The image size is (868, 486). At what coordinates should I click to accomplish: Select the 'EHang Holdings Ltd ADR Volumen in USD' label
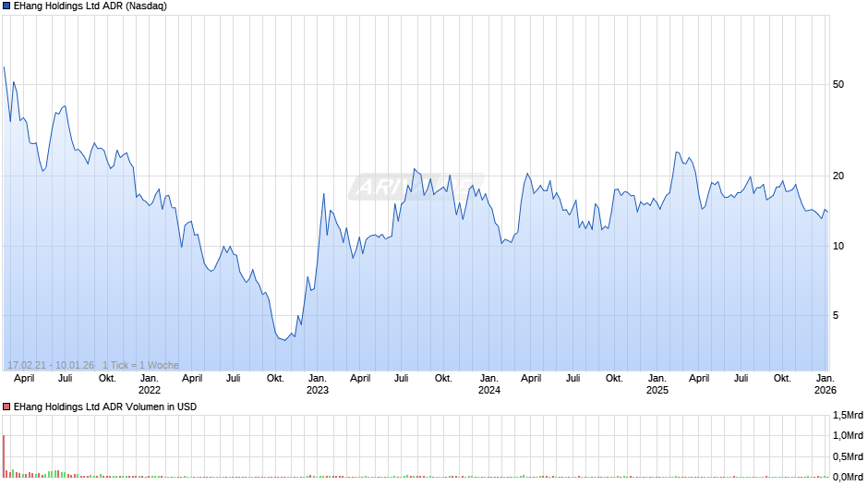click(x=105, y=407)
